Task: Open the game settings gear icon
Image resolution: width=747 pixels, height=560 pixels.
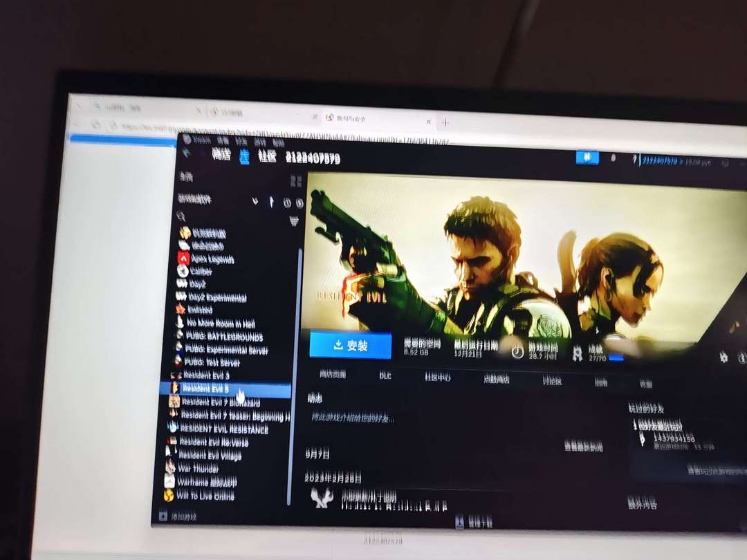Action: [x=723, y=357]
